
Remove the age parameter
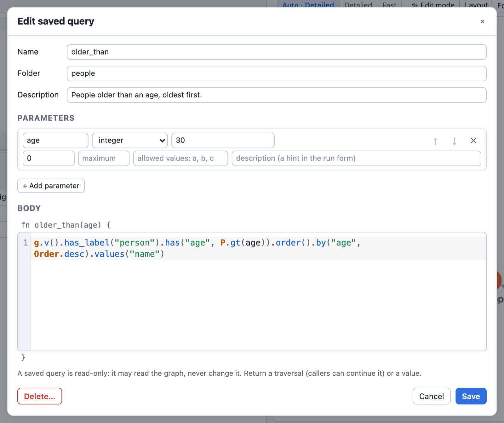473,141
